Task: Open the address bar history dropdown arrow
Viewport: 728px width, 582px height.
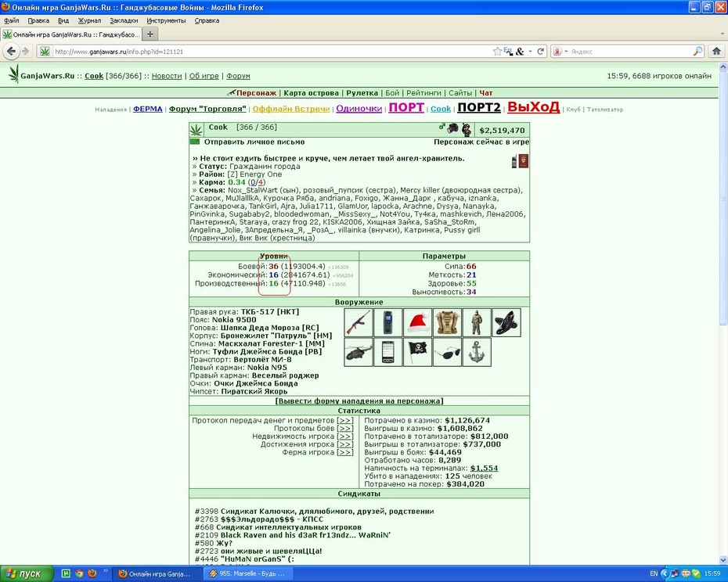Action: [530, 52]
